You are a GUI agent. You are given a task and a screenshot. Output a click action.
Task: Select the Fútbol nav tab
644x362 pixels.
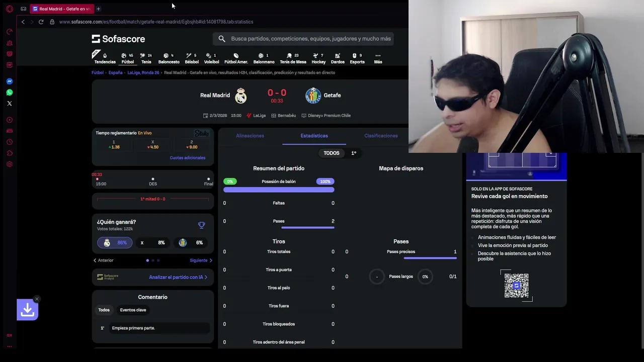[x=128, y=58]
